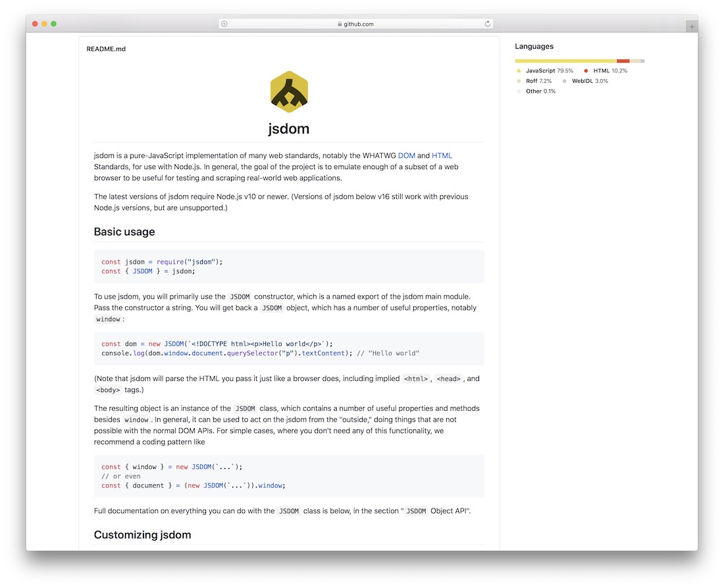The image size is (724, 588).
Task: Click the inline <body> code tag
Action: click(x=108, y=390)
